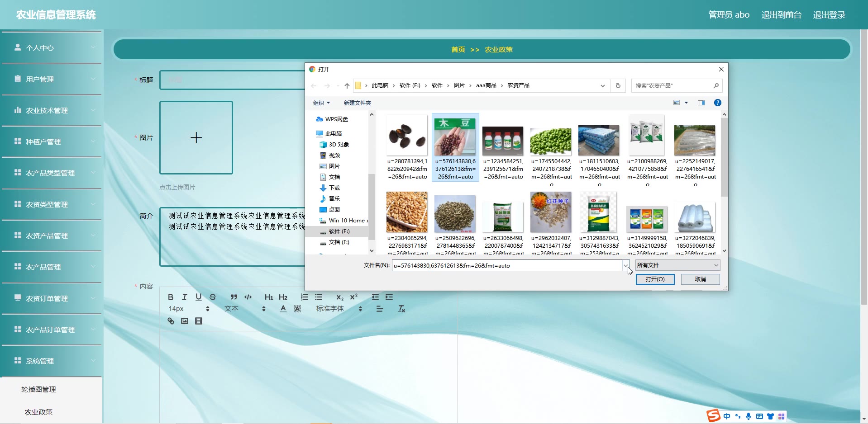
Task: Create a numbered list in the editor
Action: pos(305,297)
